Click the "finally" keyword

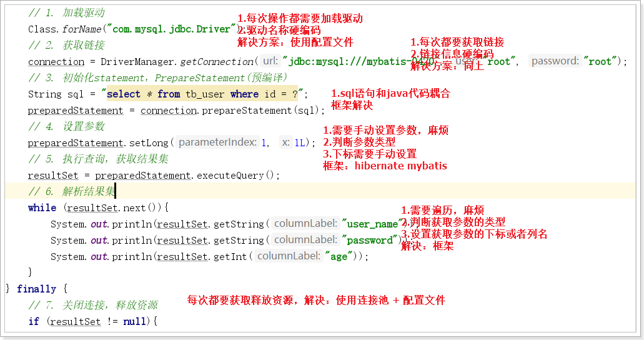(37, 289)
